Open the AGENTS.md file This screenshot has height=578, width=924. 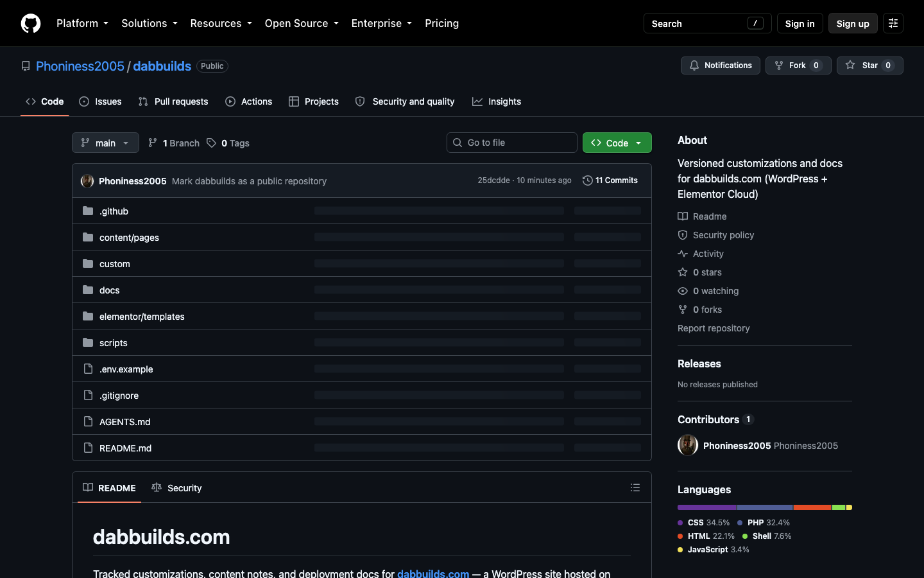point(125,422)
